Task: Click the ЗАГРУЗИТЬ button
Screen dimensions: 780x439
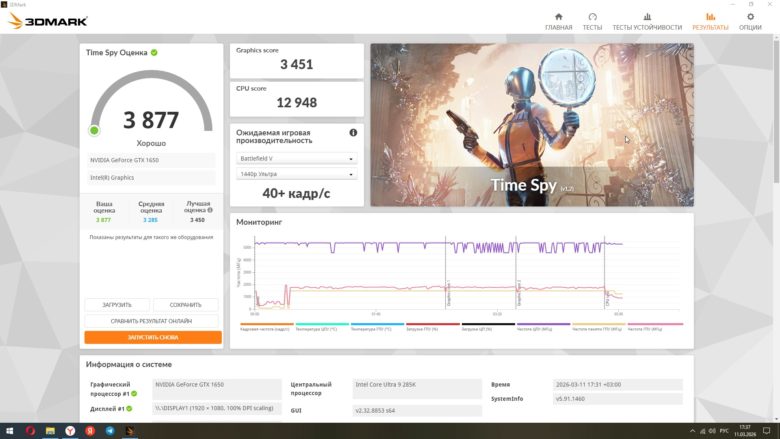Action: point(117,305)
